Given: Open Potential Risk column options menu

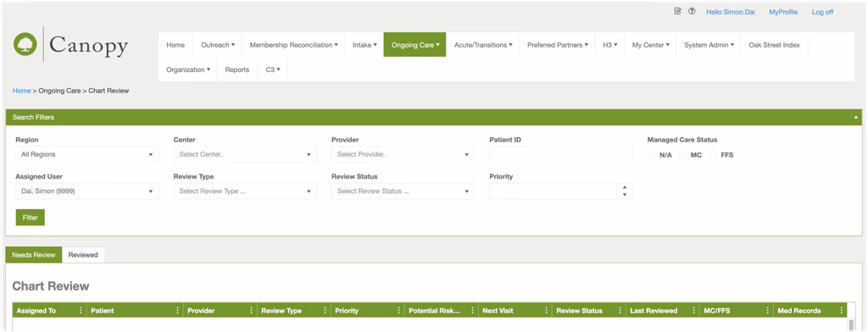Looking at the screenshot, I should (x=473, y=311).
